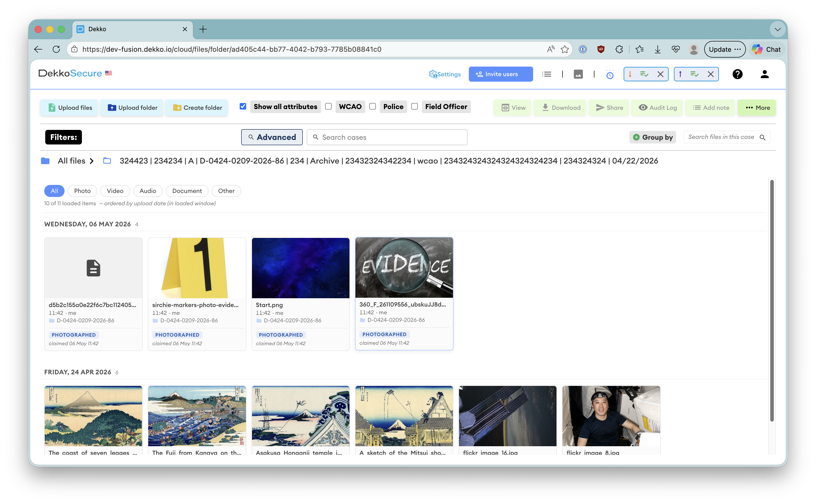The image size is (816, 504).
Task: Open the More actions menu
Action: 757,108
